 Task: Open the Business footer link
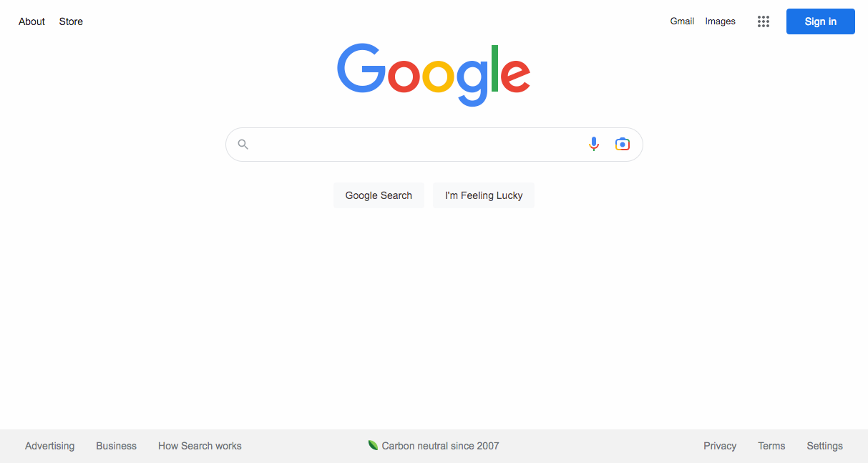pyautogui.click(x=116, y=446)
